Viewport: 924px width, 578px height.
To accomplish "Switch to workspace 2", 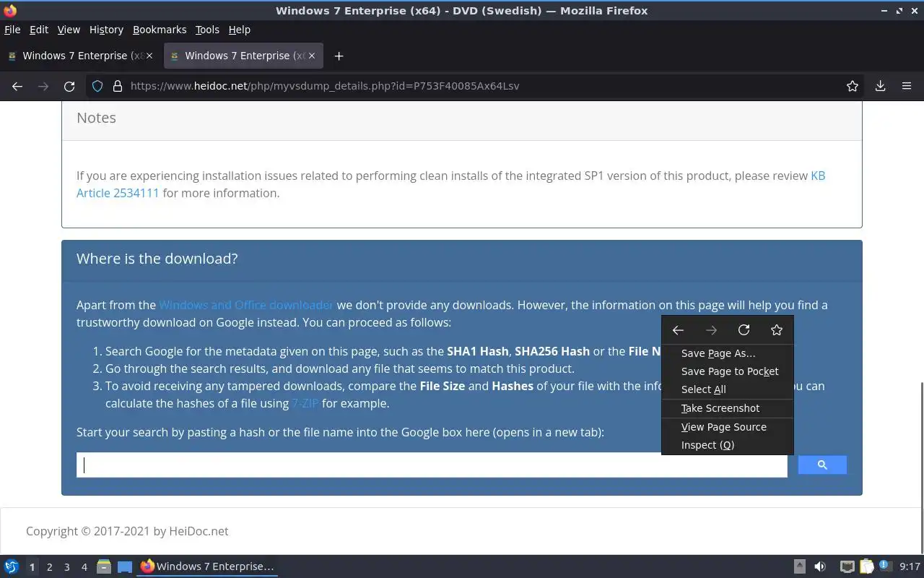I will (49, 567).
